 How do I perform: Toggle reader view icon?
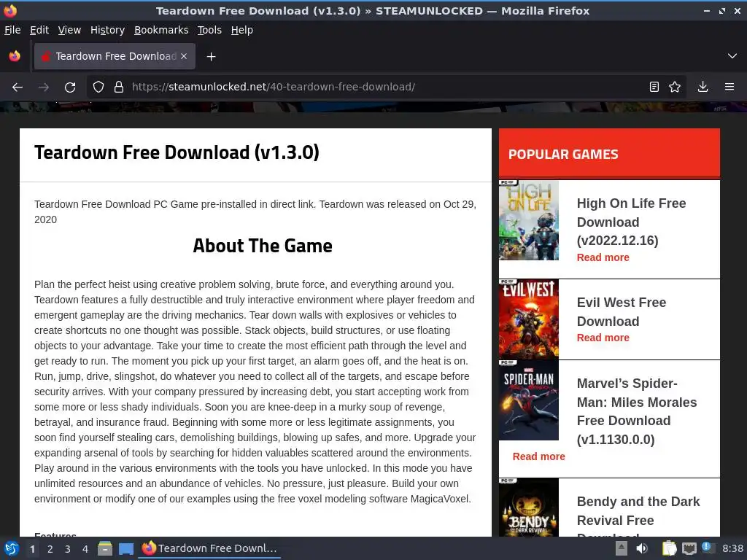coord(654,87)
